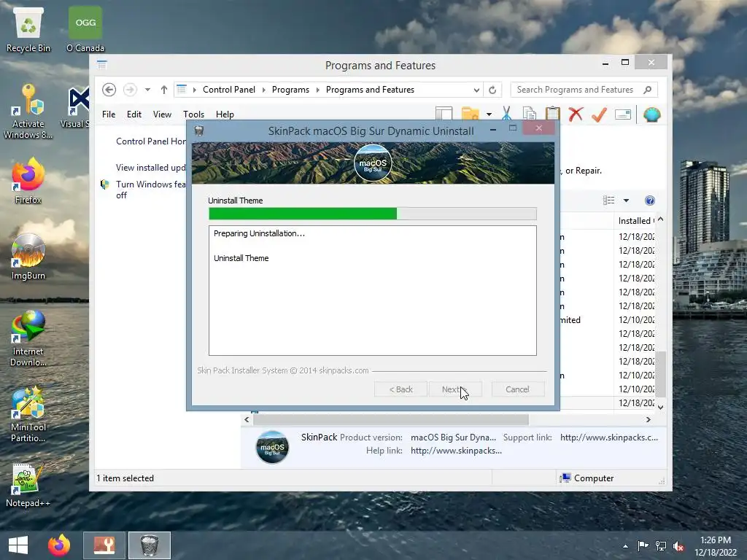The image size is (747, 560).
Task: Go up one folder level
Action: [x=164, y=90]
